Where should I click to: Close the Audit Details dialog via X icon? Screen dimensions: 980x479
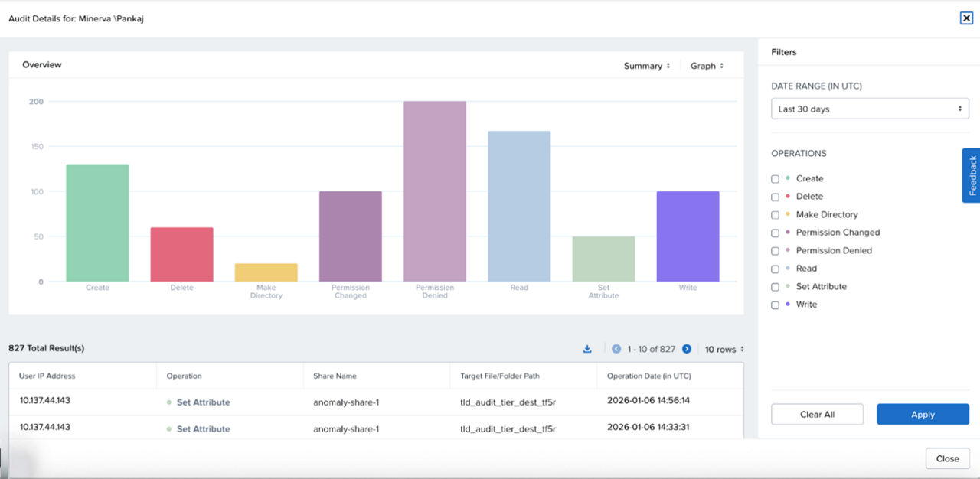tap(966, 18)
